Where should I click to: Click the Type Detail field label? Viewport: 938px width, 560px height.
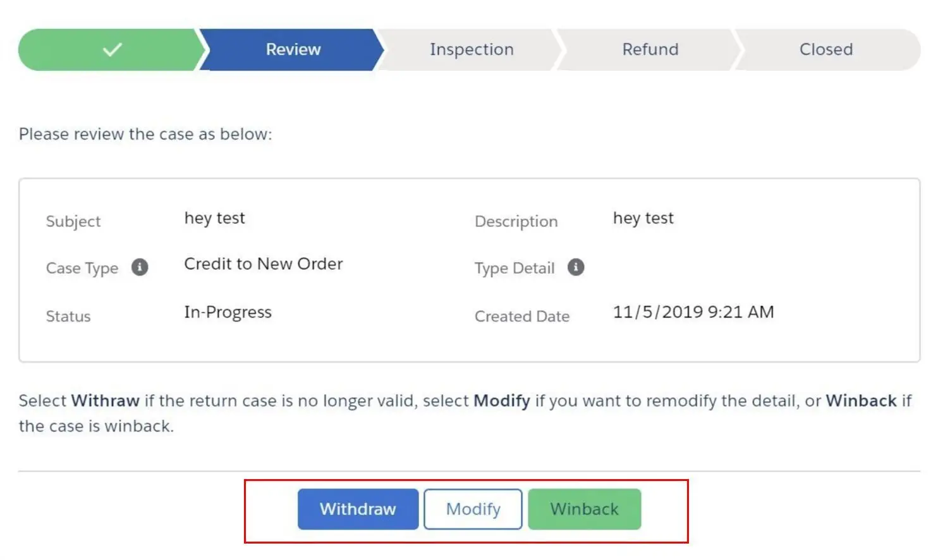[515, 268]
